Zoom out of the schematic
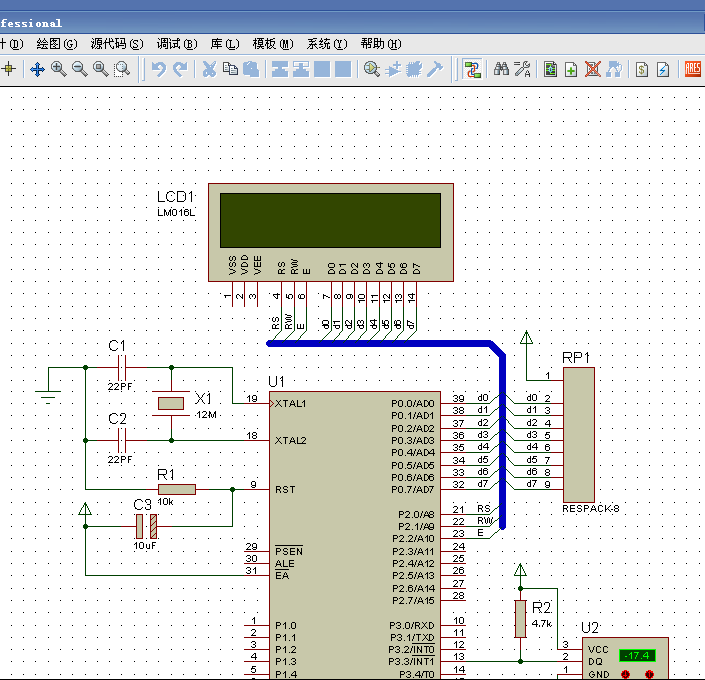 point(80,69)
